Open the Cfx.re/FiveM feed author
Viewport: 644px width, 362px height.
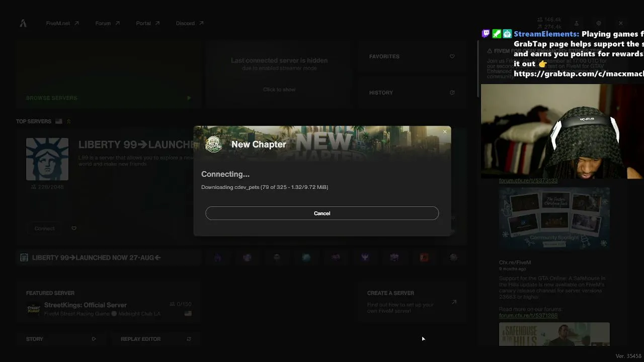(x=515, y=262)
